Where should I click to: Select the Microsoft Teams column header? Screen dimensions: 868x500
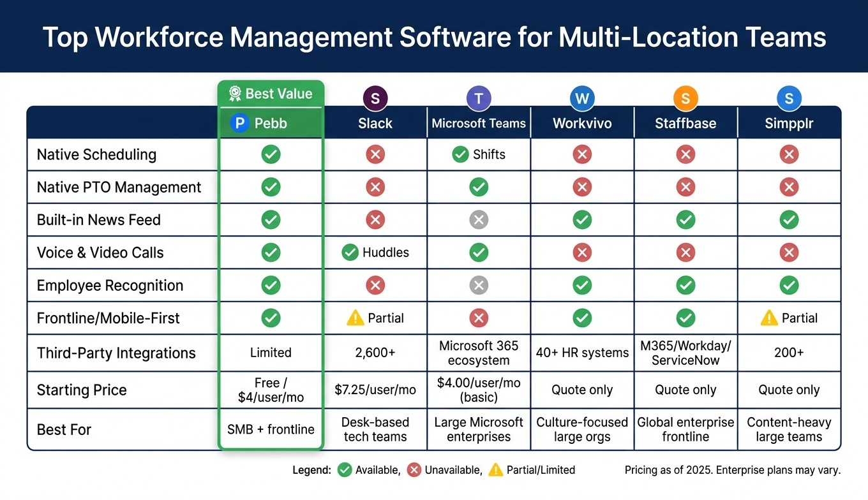pyautogui.click(x=479, y=123)
